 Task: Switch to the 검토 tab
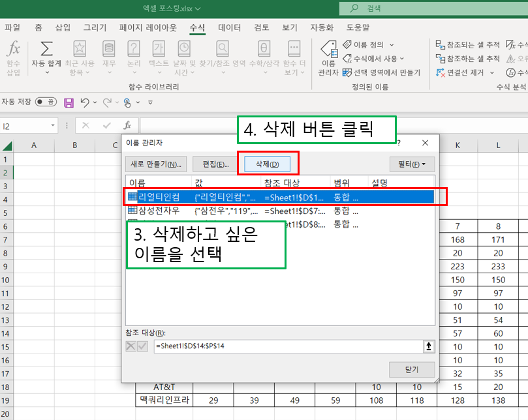click(x=261, y=27)
